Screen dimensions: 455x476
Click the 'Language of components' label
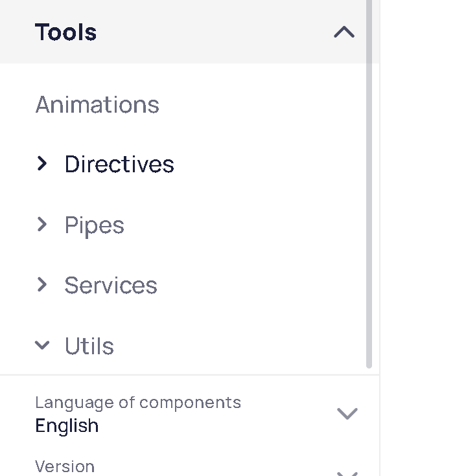click(138, 402)
